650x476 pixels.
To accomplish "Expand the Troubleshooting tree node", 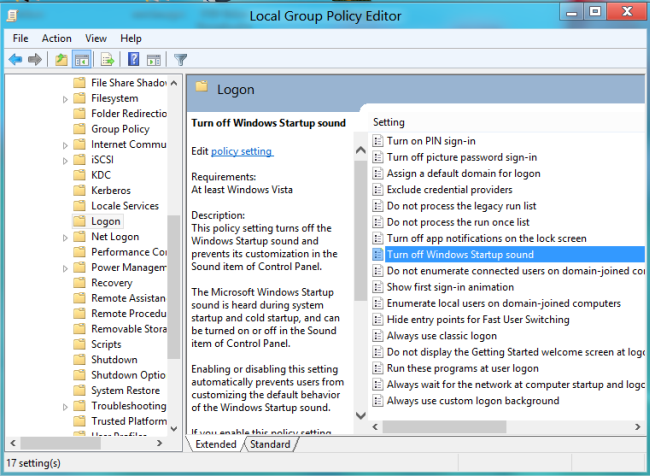I will 65,407.
